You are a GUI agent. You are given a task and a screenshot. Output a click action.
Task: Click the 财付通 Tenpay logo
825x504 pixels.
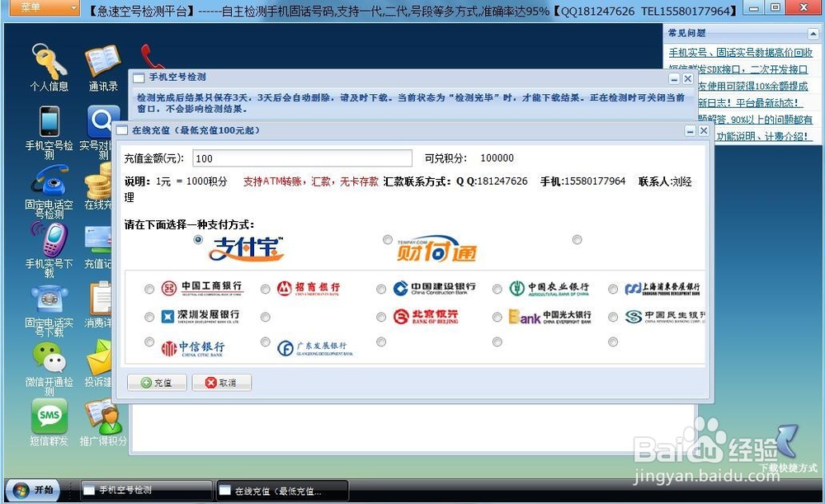(x=437, y=249)
